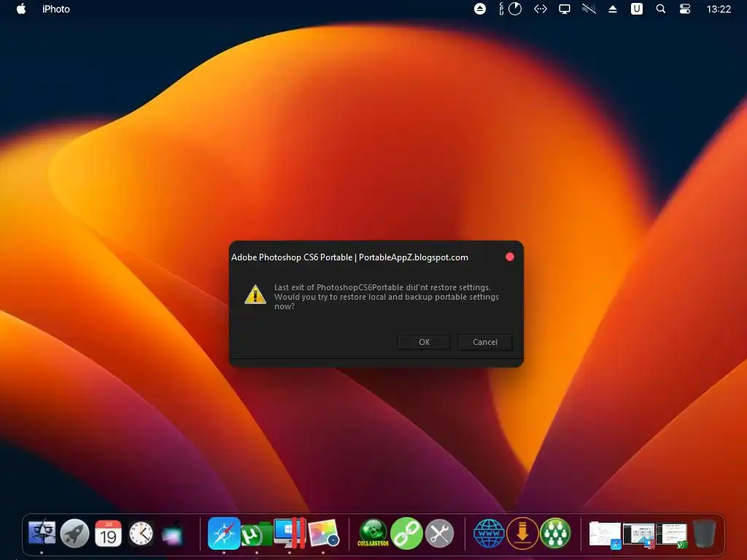Open Control Center toggles icon

(x=684, y=9)
